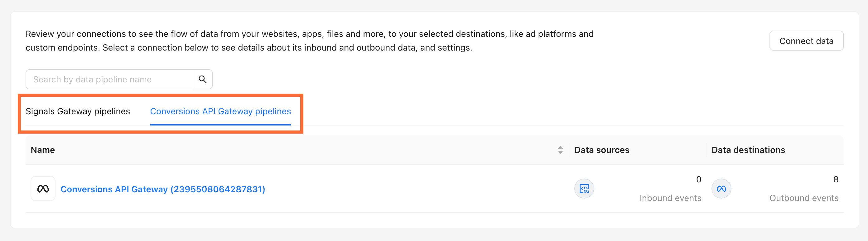Click the Connect data button
This screenshot has height=241, width=868.
tap(806, 41)
